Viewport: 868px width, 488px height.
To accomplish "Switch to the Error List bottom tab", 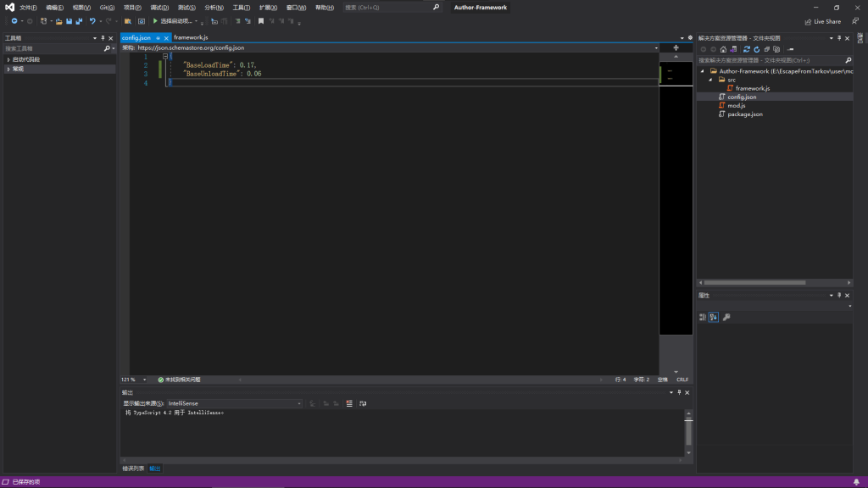I will pyautogui.click(x=133, y=469).
